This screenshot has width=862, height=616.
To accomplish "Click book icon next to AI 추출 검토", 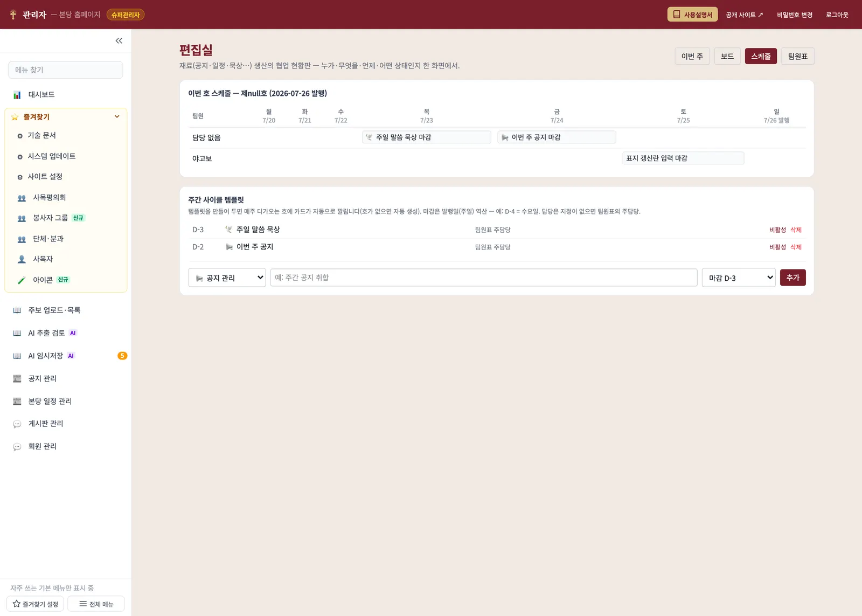I will point(17,333).
